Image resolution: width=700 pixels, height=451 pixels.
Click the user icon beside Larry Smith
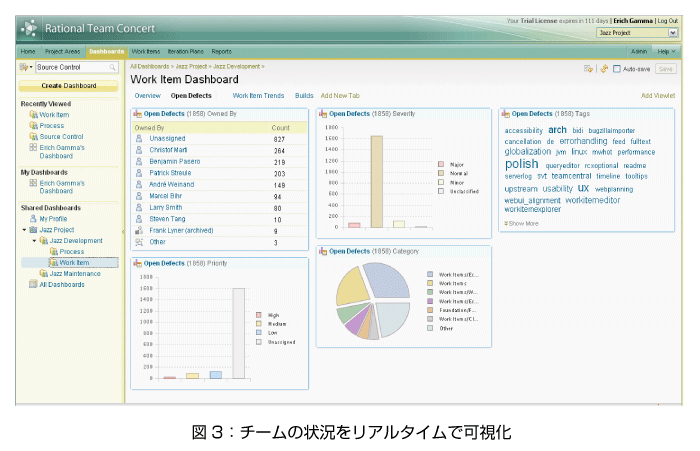[x=139, y=208]
